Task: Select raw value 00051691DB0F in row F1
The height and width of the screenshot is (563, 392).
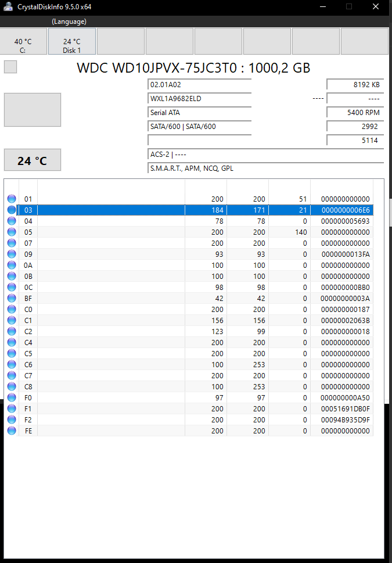Action: pos(346,408)
